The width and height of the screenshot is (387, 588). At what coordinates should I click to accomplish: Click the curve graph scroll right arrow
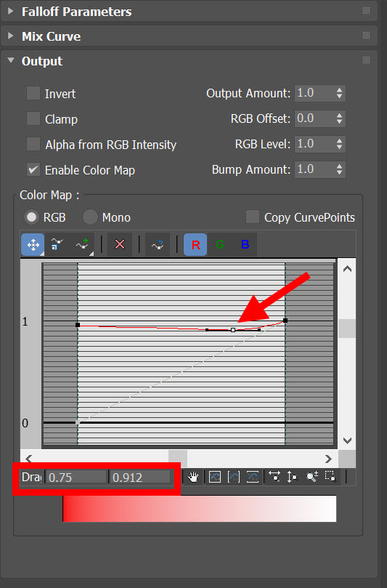(x=329, y=458)
